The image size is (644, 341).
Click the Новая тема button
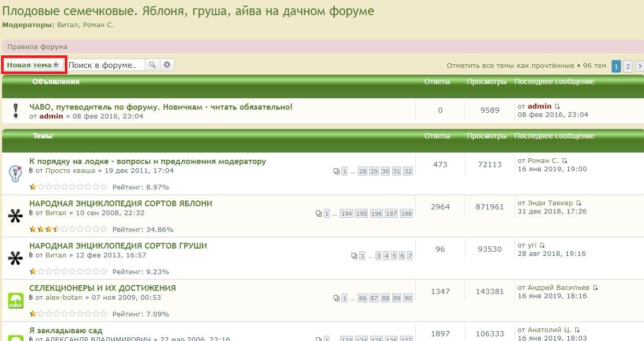pos(33,65)
